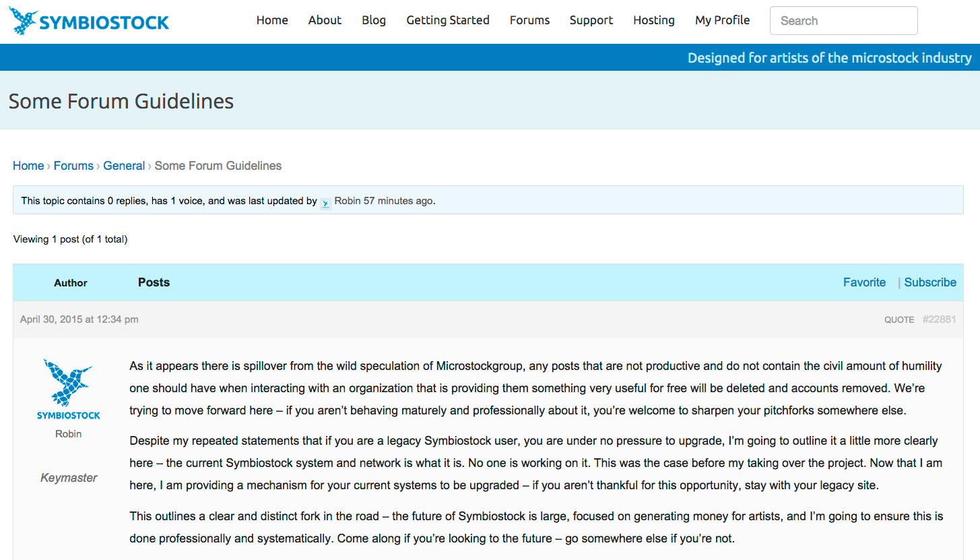Click the Symbiostock author avatar image
Viewport: 980px width, 560px height.
pos(69,389)
